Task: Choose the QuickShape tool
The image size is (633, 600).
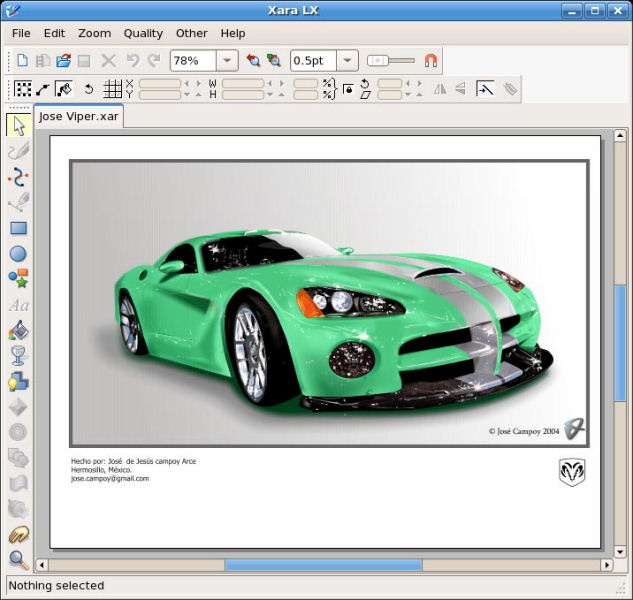Action: coord(18,279)
